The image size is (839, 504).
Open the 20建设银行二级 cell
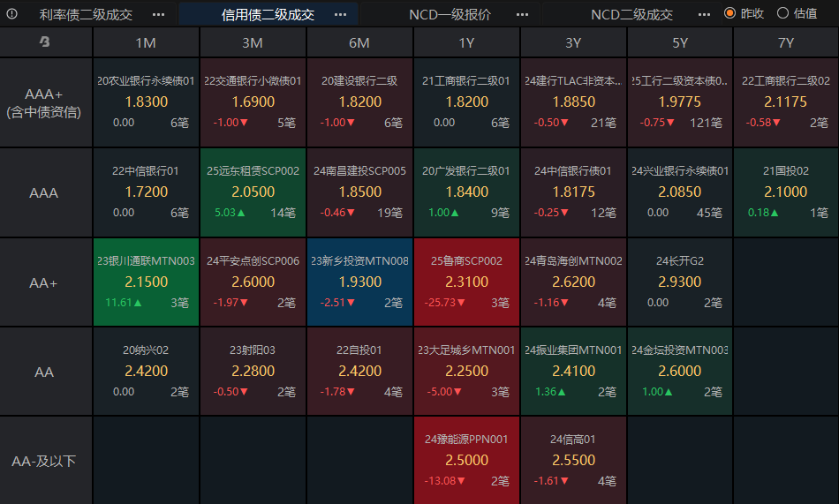[x=359, y=102]
